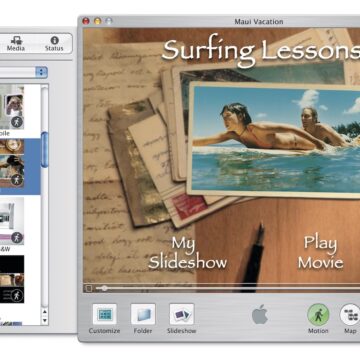The image size is (360, 360).
Task: Minimize the Maui Vacation window with yellow button
Action: (x=97, y=21)
